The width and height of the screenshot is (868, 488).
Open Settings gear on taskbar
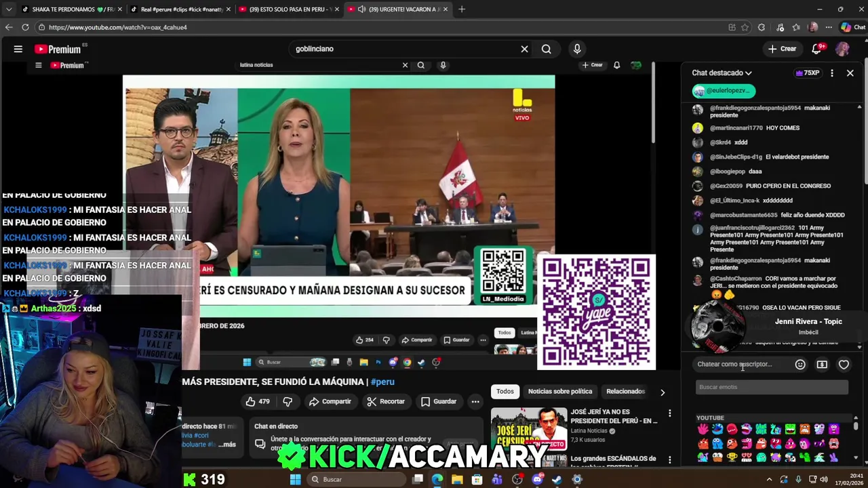click(577, 479)
